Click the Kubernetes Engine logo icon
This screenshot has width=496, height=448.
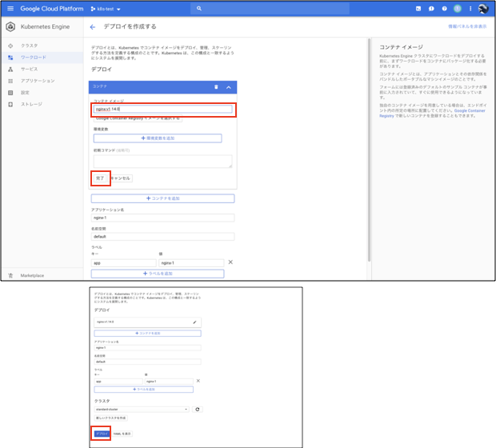pyautogui.click(x=10, y=26)
